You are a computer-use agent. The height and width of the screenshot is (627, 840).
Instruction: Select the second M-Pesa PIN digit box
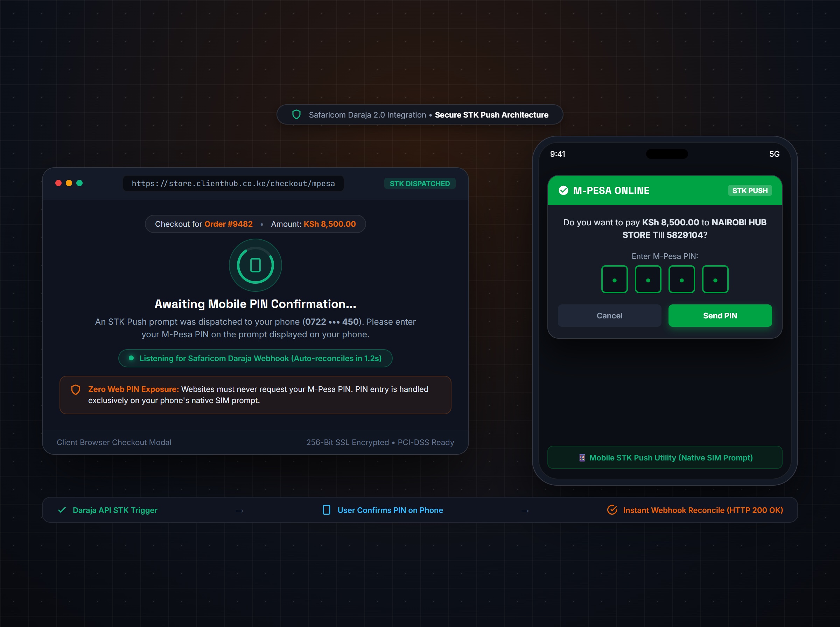click(648, 279)
